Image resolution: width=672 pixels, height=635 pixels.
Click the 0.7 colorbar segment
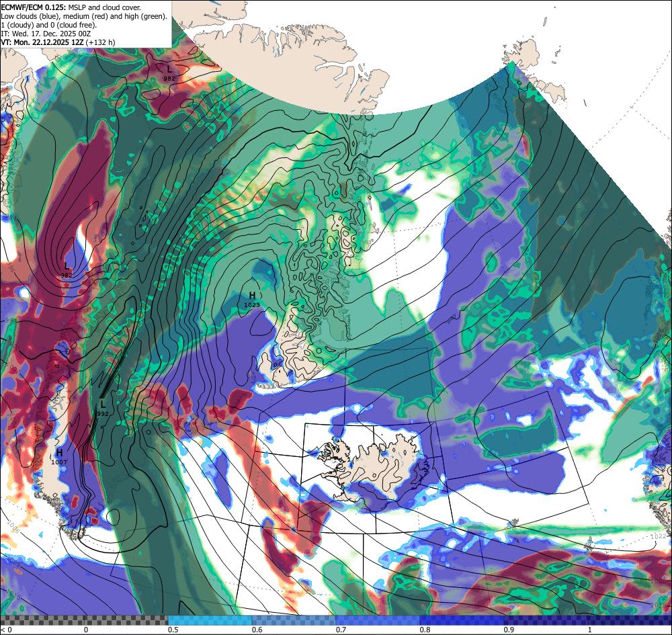378,620
